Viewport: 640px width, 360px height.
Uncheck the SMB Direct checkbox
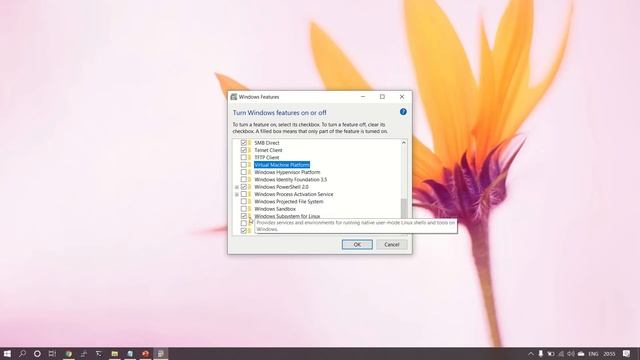[244, 143]
